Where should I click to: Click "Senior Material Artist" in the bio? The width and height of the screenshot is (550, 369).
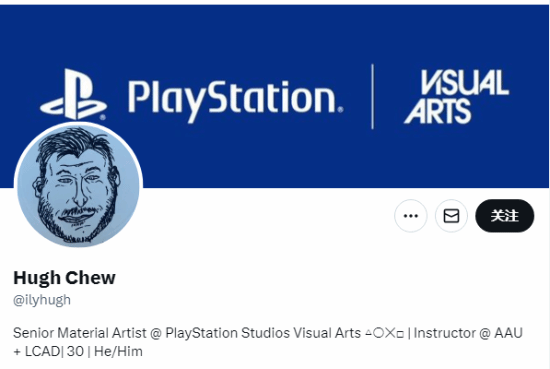pos(80,333)
